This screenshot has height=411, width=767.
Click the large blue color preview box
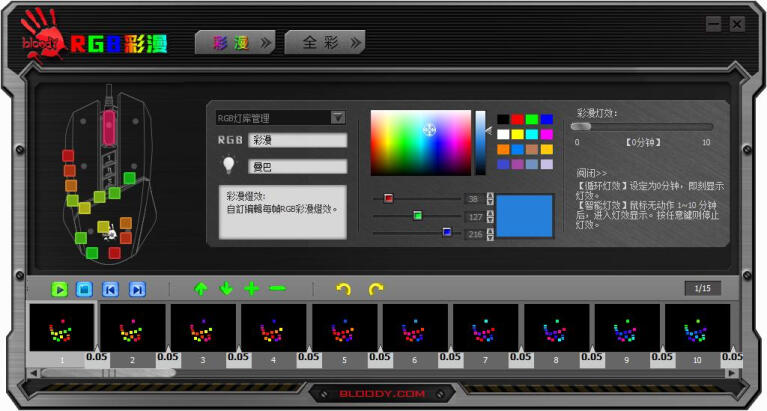pos(524,216)
